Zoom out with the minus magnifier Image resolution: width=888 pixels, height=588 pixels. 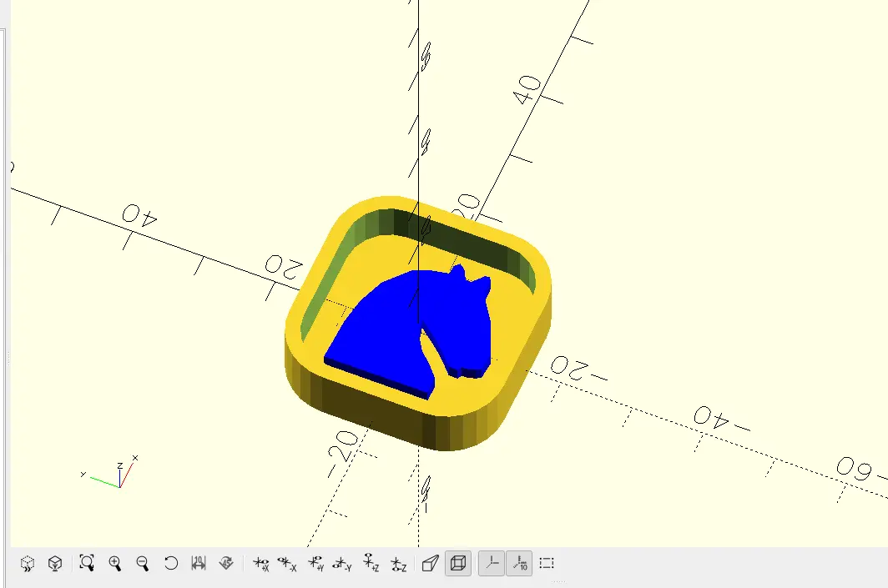click(143, 563)
